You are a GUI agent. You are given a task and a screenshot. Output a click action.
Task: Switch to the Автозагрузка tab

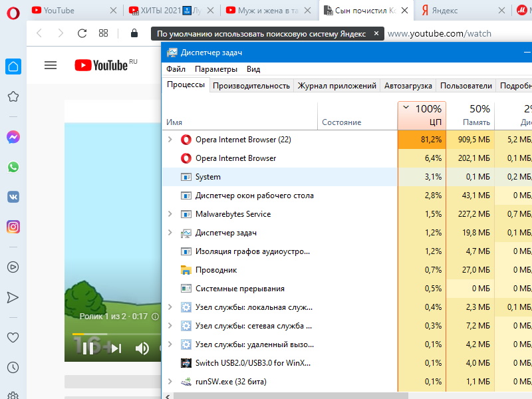pos(408,86)
